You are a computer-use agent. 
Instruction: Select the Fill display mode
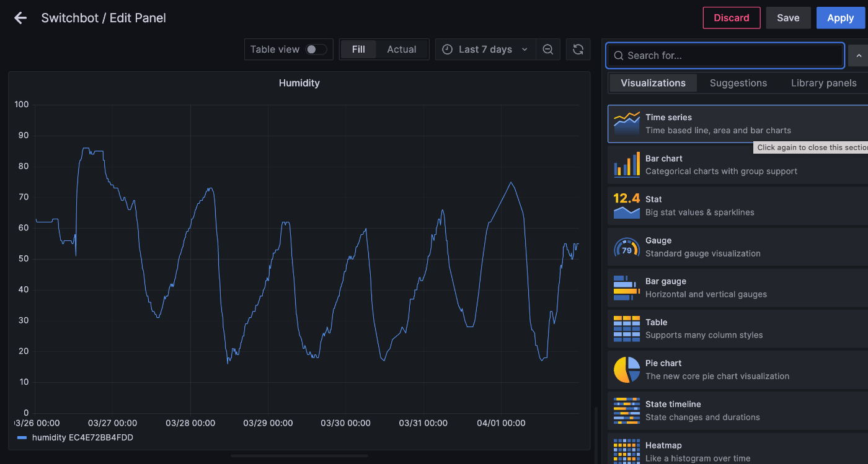tap(358, 50)
